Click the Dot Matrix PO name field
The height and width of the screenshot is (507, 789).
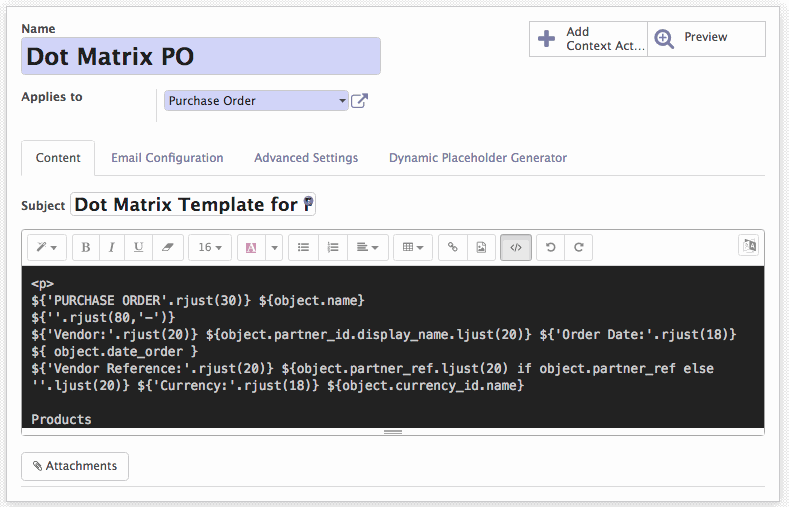point(201,56)
